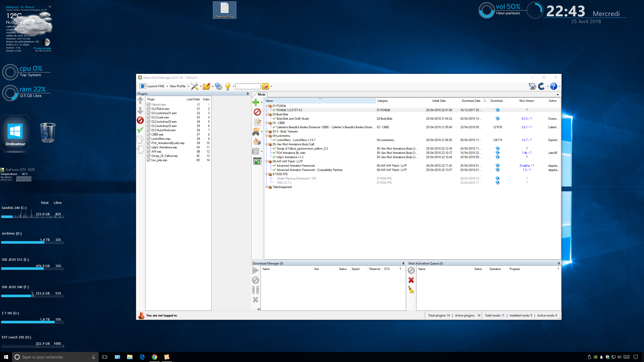Sort mods by Mod Version column
This screenshot has width=644, height=362.
[527, 101]
